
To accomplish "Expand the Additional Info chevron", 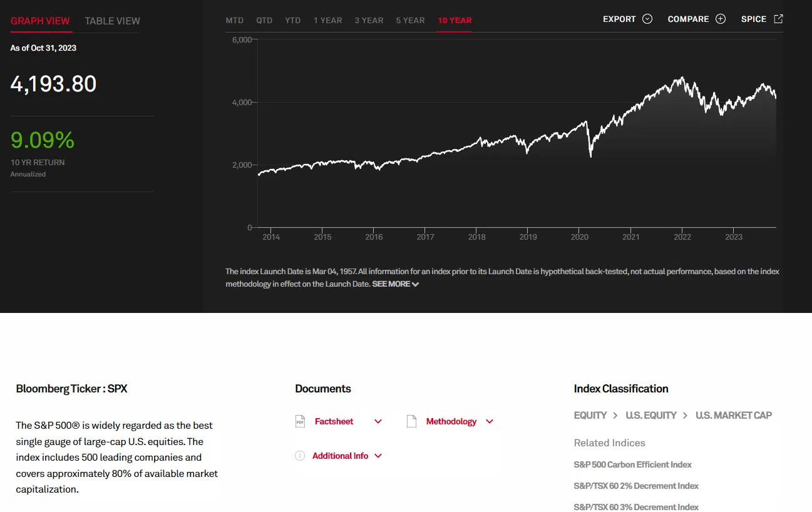I will 378,456.
